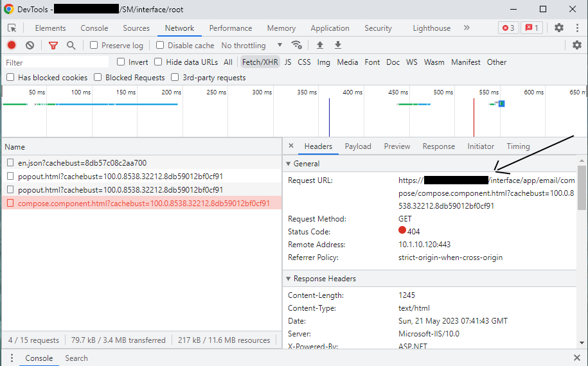The image size is (588, 366).
Task: Clear the network log
Action: [x=30, y=46]
